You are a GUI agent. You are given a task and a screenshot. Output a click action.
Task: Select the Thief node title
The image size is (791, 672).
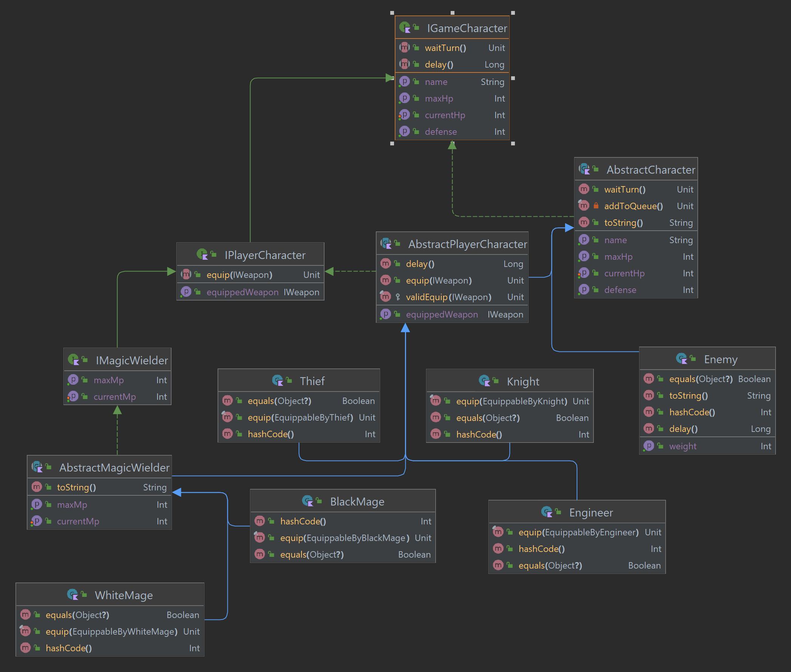click(312, 381)
